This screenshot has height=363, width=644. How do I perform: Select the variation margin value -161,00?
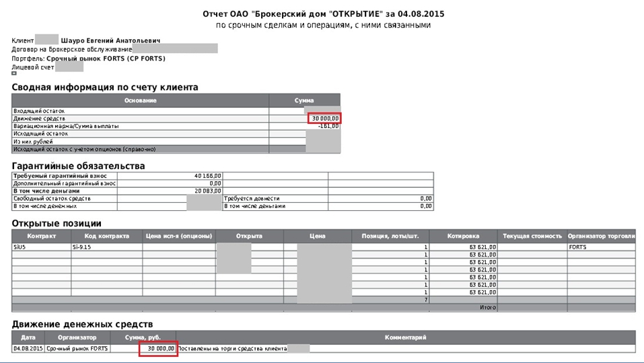pyautogui.click(x=328, y=126)
